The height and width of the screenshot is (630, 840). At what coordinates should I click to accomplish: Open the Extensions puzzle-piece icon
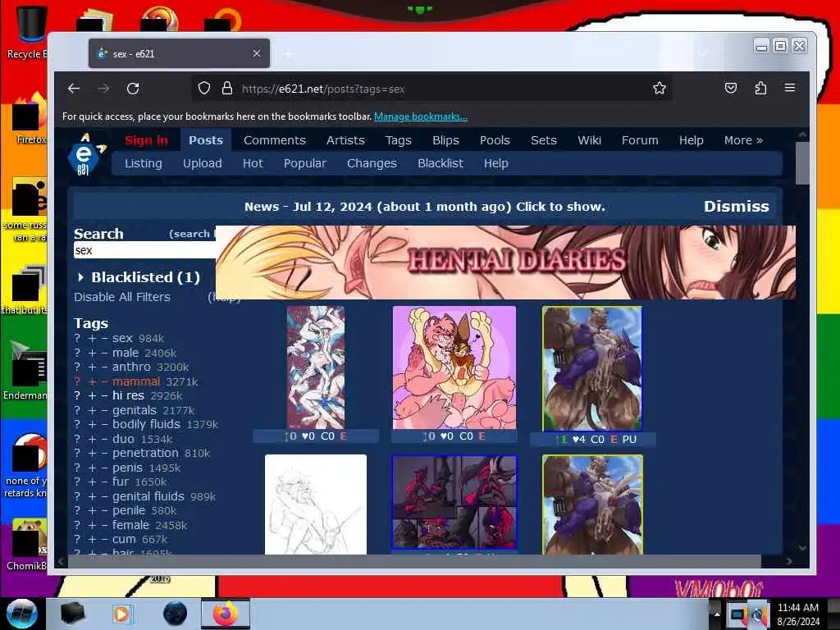click(x=760, y=89)
